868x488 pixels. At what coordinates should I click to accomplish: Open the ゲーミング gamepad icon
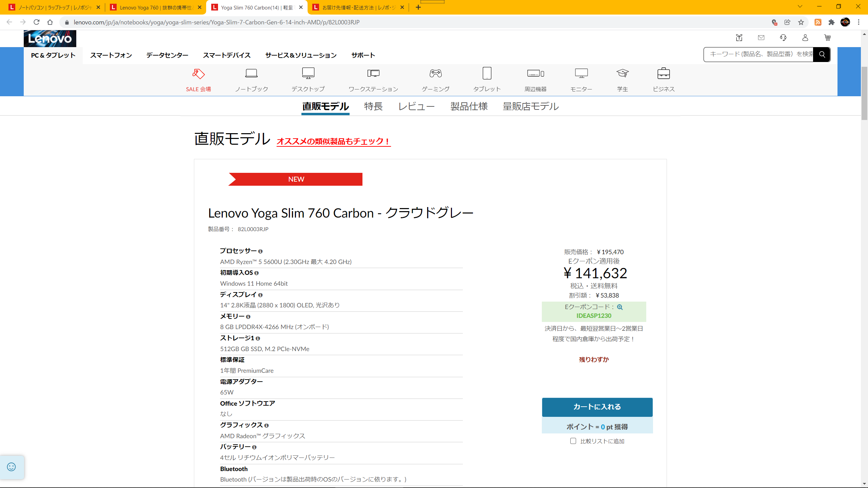click(436, 73)
